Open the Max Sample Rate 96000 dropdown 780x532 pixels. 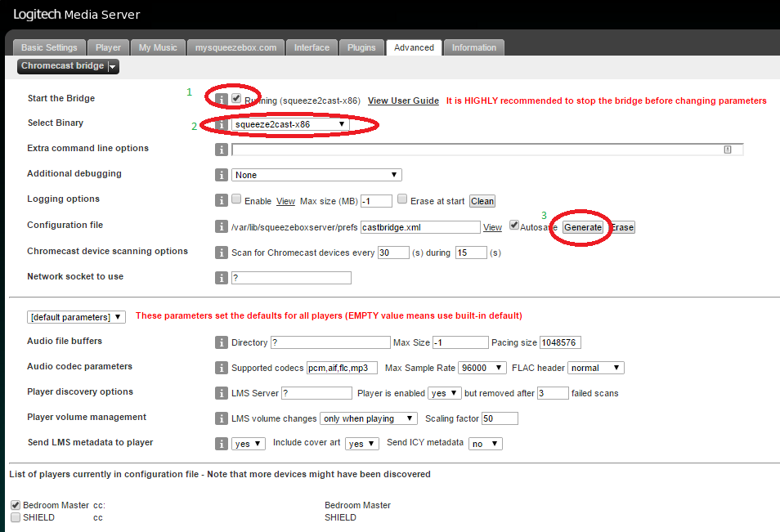click(482, 368)
